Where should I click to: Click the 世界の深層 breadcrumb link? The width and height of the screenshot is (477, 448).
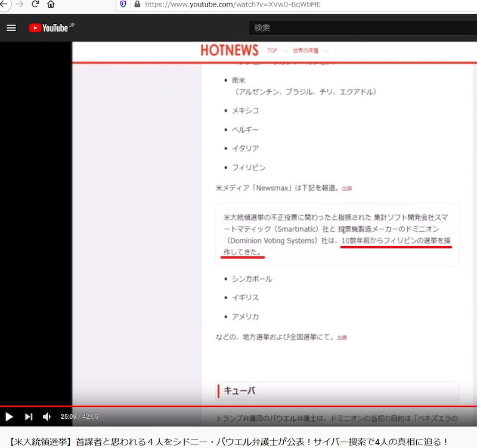pos(305,51)
